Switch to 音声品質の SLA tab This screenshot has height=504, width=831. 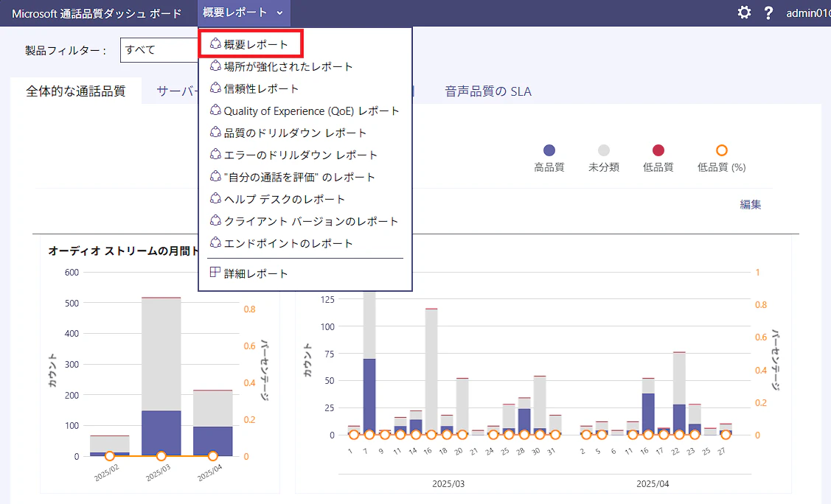pos(488,91)
